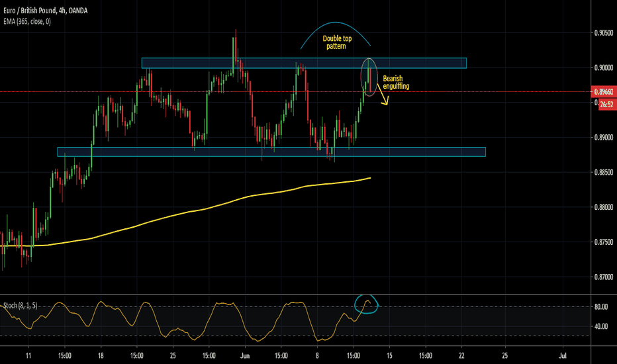Click the 0.87500 price axis label
This screenshot has width=617, height=364.
(604, 242)
